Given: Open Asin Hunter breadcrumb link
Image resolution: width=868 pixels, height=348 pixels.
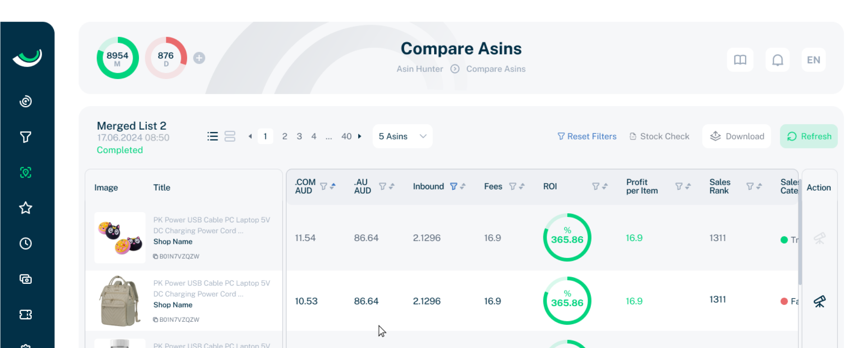Looking at the screenshot, I should click(420, 69).
